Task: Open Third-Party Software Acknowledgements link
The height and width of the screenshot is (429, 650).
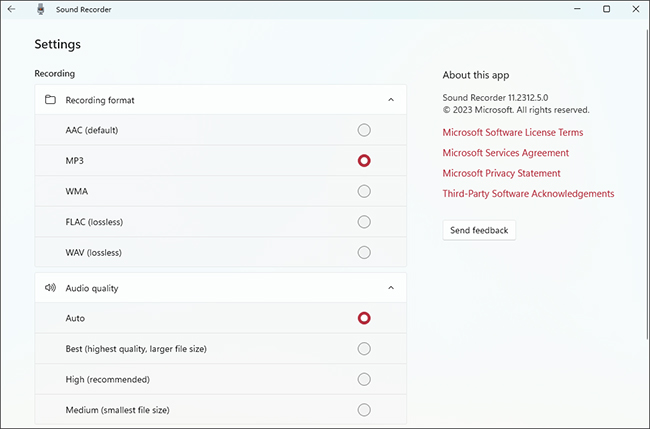Action: pos(528,194)
